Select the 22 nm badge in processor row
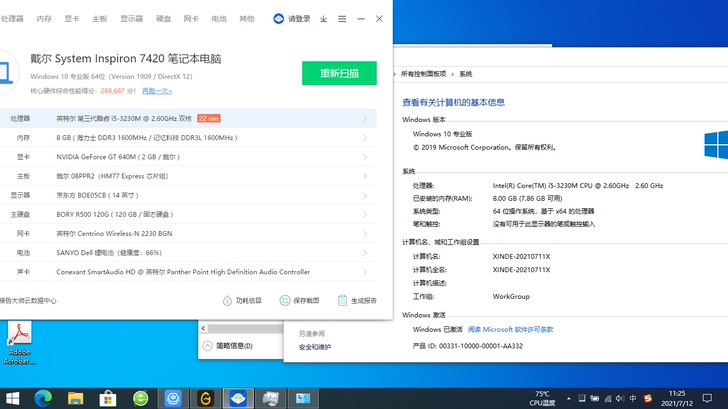 pos(208,118)
